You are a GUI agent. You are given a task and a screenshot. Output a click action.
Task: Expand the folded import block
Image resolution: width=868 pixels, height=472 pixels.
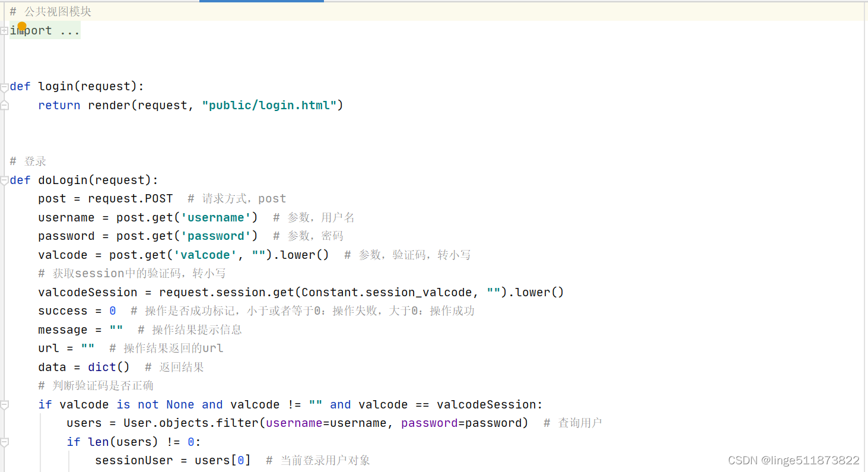[x=4, y=31]
